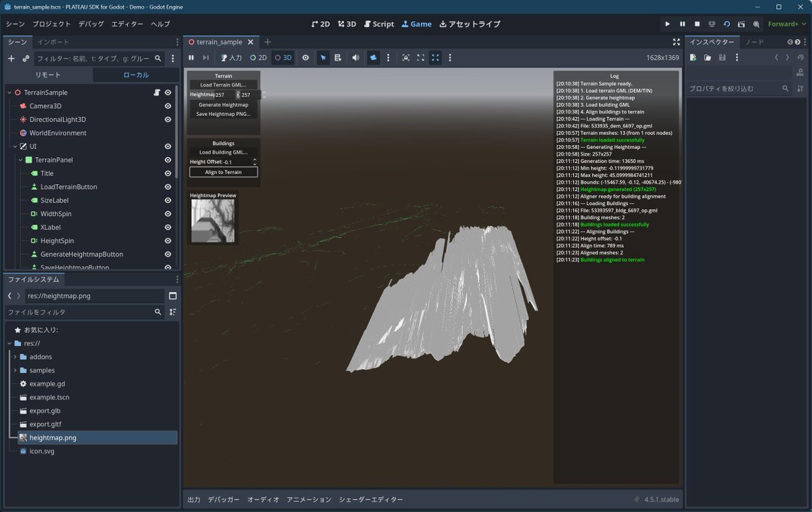Click the link icon to instantiate a child scene
This screenshot has width=812, height=512.
coord(26,59)
